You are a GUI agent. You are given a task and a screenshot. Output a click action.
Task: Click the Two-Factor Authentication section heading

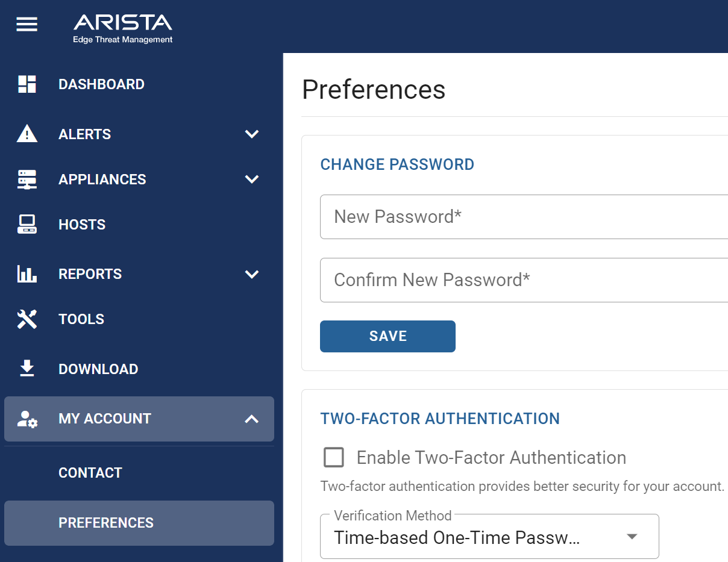tap(440, 419)
